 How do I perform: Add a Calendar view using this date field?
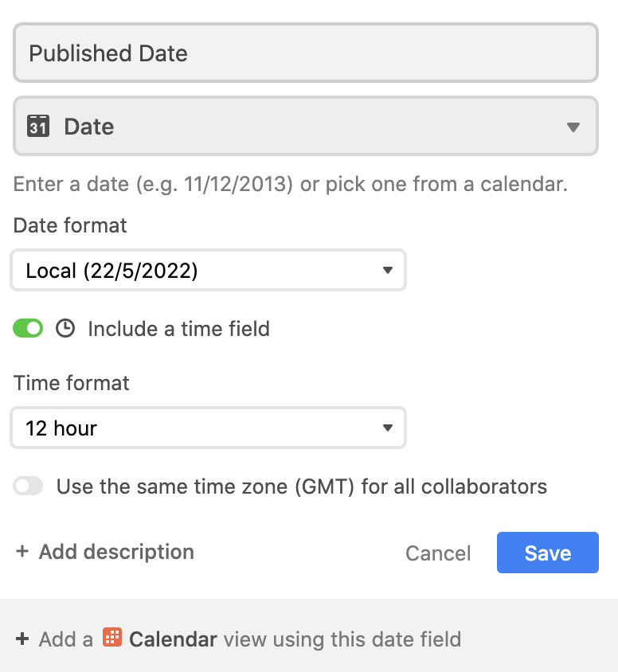pos(238,639)
